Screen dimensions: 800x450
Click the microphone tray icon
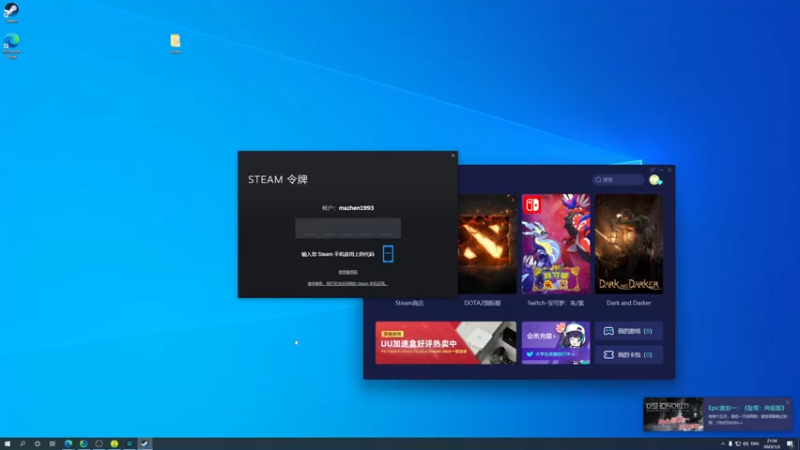pyautogui.click(x=730, y=444)
